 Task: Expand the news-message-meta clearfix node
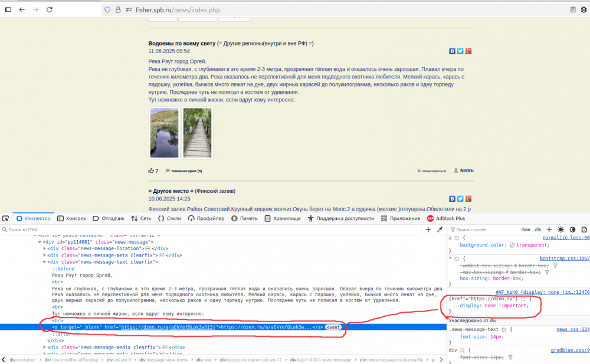44,255
